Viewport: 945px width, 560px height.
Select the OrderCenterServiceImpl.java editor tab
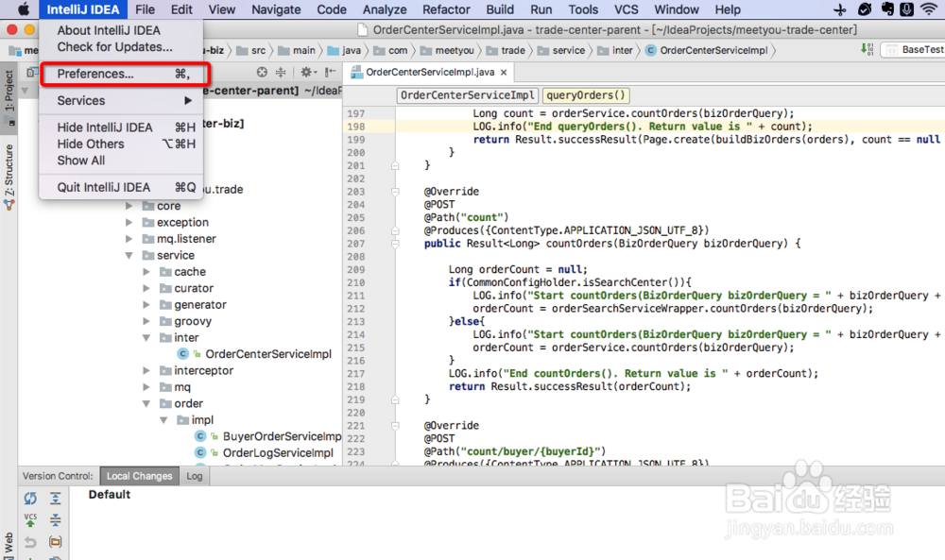click(429, 73)
